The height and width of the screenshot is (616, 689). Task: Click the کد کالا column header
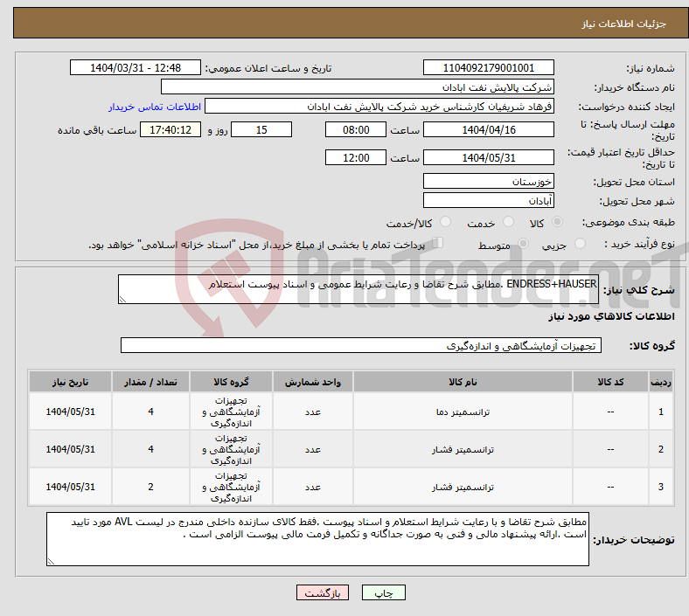[610, 382]
